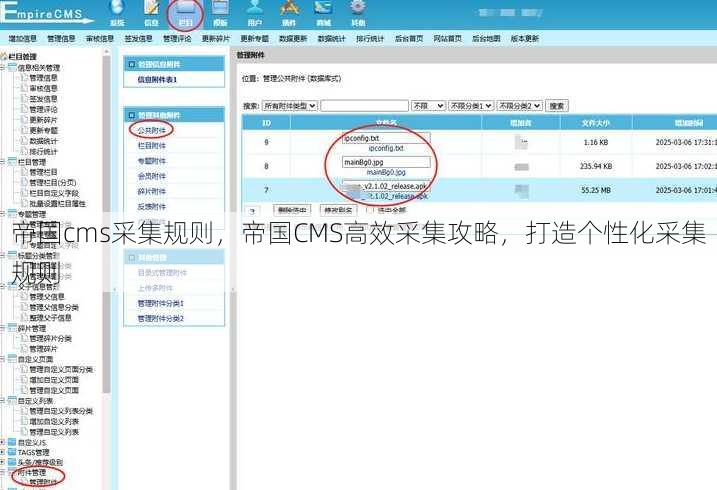Tick the 选中全部 checkbox
Viewport: 717px width, 490px height.
(369, 210)
